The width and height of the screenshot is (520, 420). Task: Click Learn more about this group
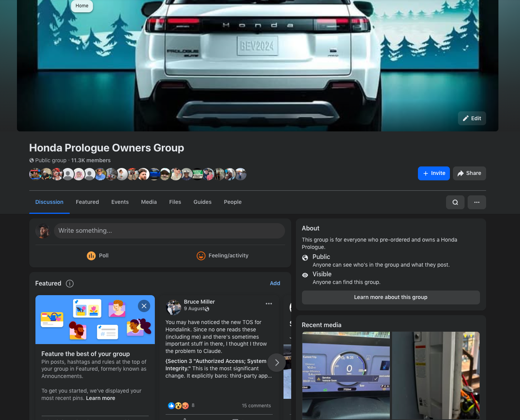coord(391,297)
